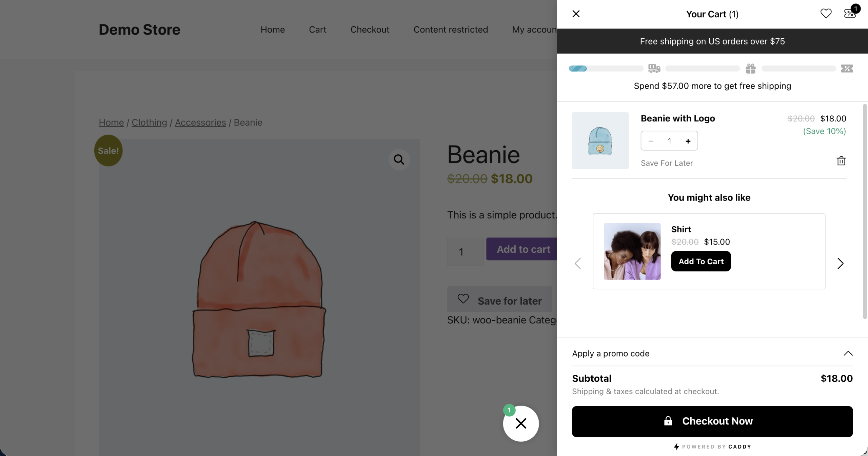Open the Beanie with Logo thumbnail
This screenshot has height=456, width=868.
600,140
